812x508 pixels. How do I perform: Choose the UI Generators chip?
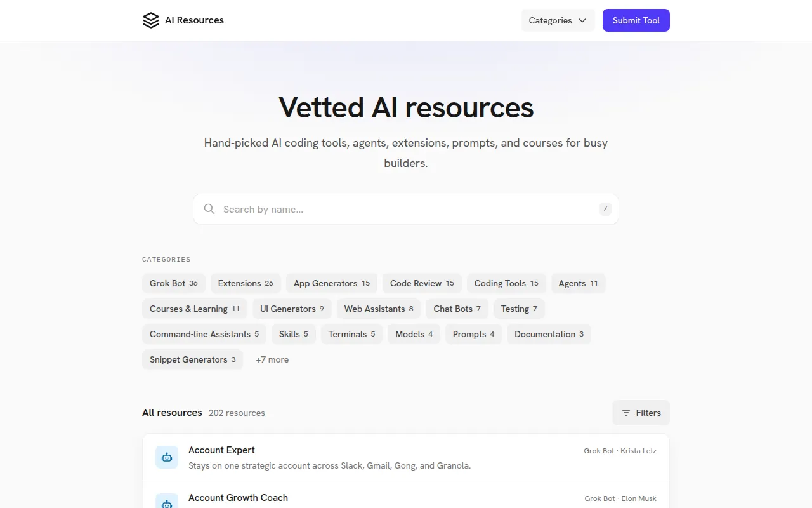(x=292, y=309)
